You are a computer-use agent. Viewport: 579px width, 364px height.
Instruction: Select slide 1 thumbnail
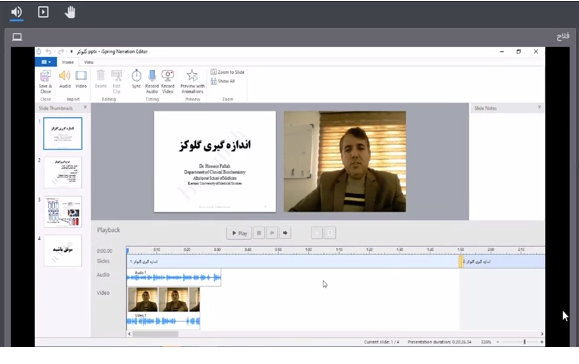coord(63,134)
